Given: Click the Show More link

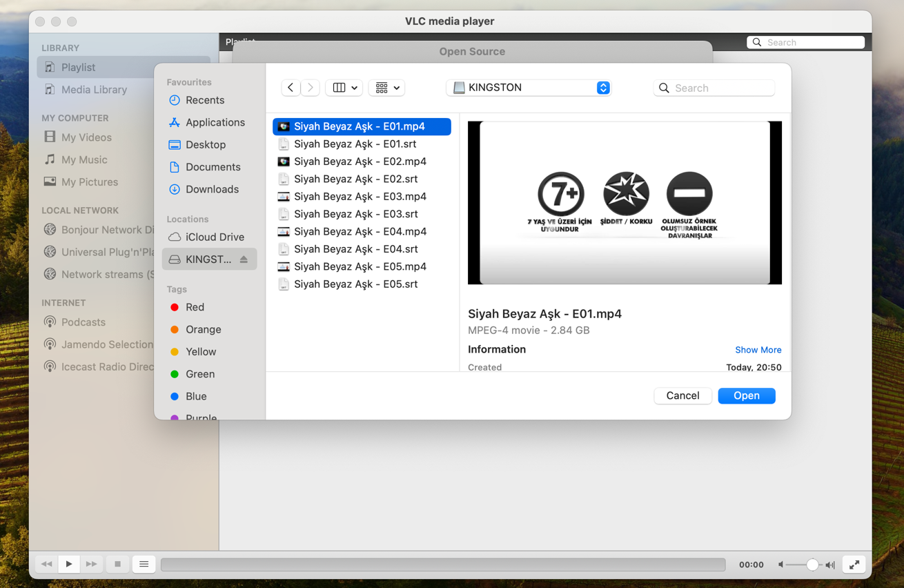Looking at the screenshot, I should pyautogui.click(x=758, y=350).
